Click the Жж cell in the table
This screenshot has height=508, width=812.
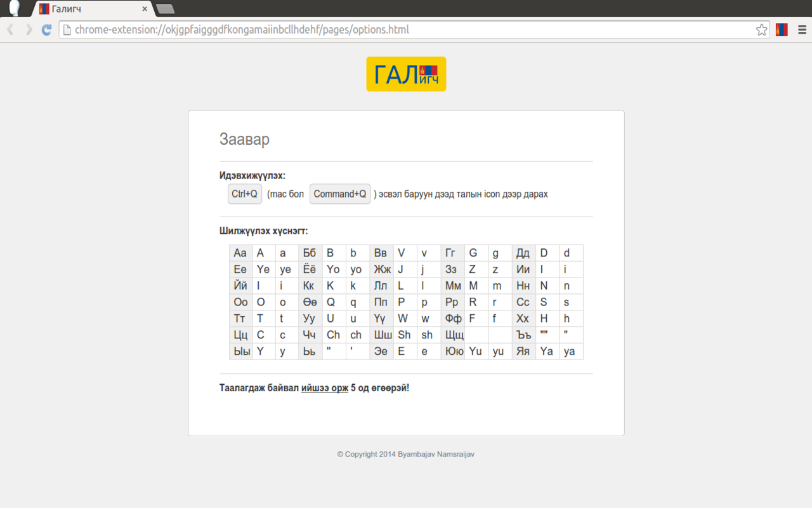point(381,269)
